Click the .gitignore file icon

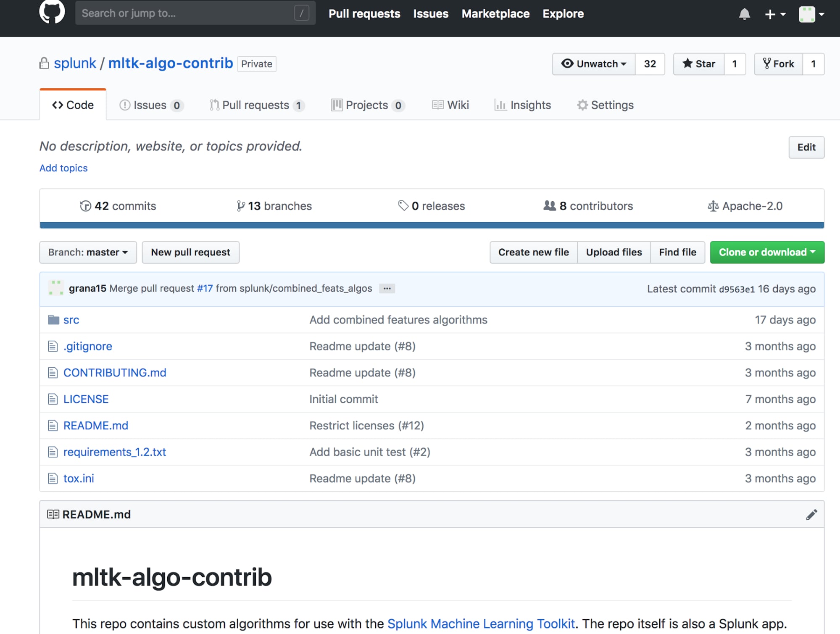coord(53,346)
